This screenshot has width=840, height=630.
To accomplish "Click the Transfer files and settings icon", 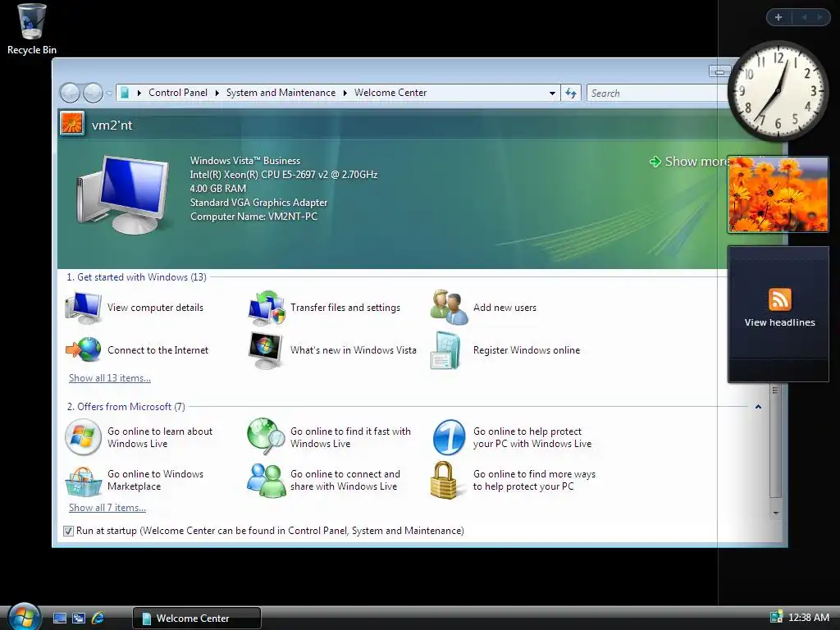I will coord(267,308).
